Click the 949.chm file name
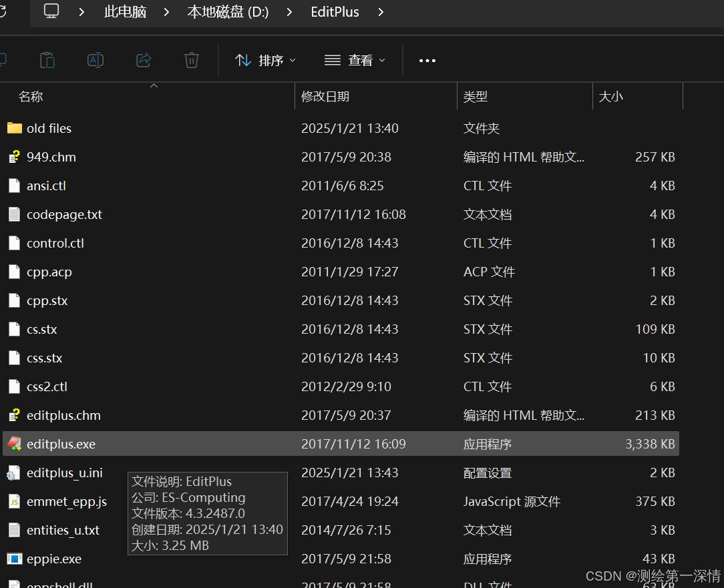 click(51, 157)
